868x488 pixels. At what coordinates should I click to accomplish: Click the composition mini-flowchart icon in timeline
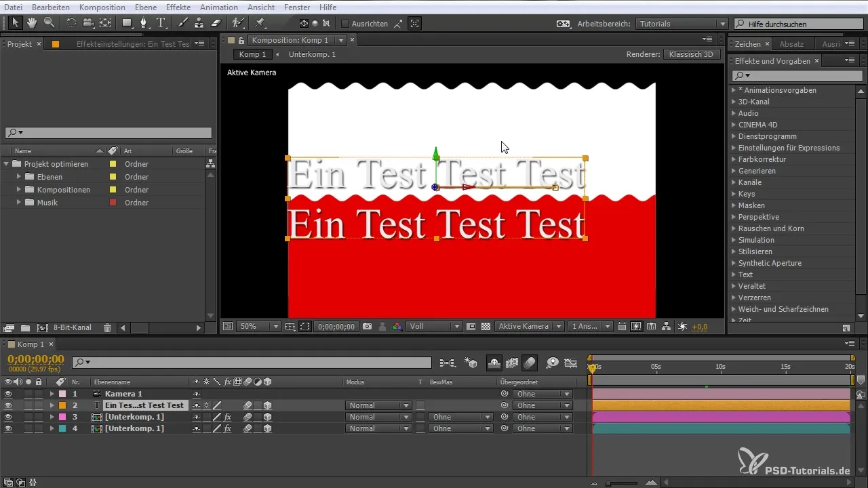click(x=448, y=363)
